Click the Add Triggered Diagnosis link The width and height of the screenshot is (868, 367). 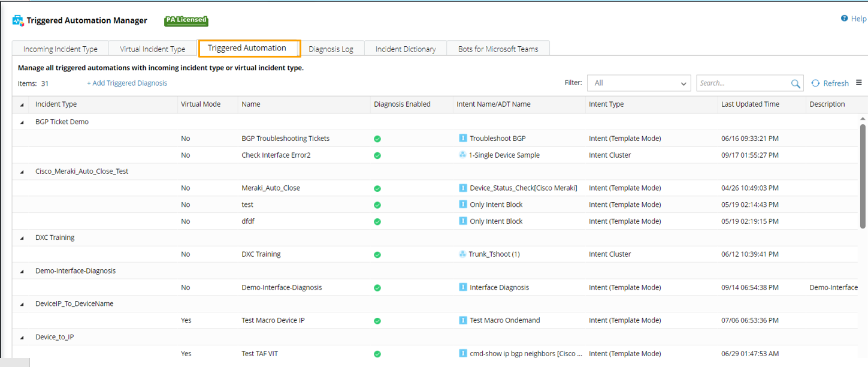tap(127, 83)
